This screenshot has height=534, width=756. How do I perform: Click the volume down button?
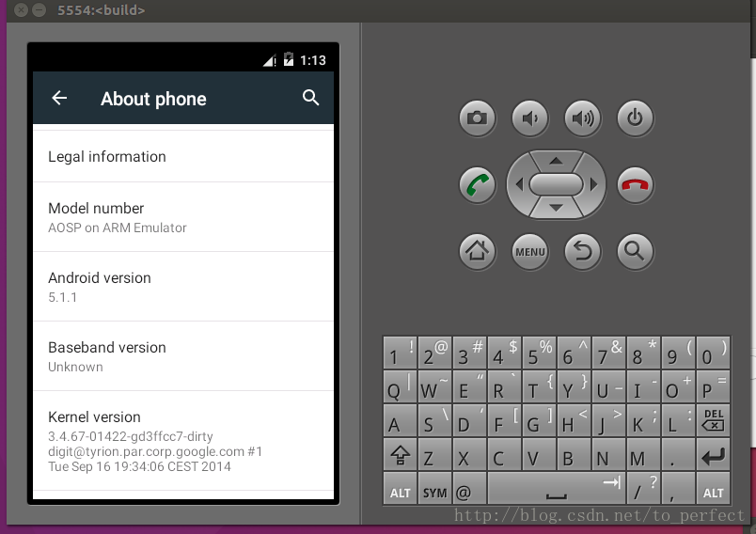(530, 118)
